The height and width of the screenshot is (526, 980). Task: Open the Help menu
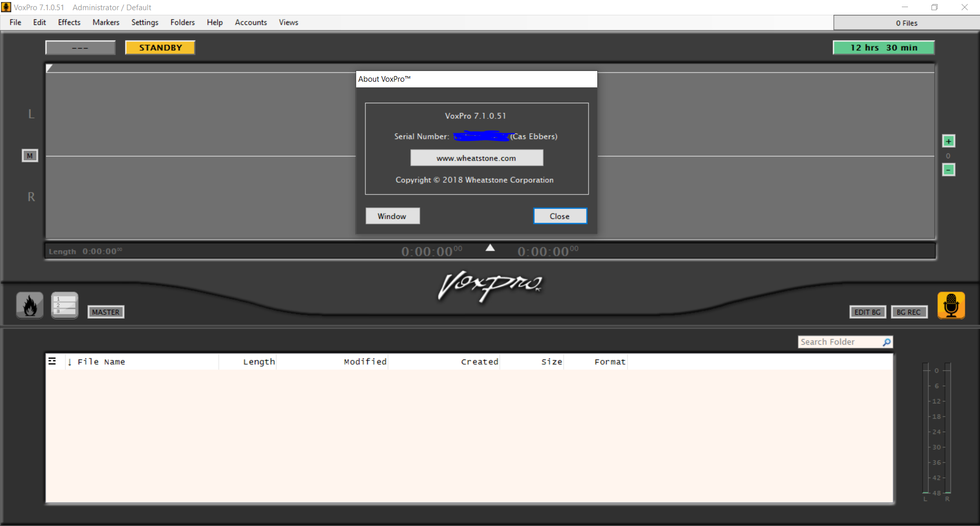pos(215,22)
